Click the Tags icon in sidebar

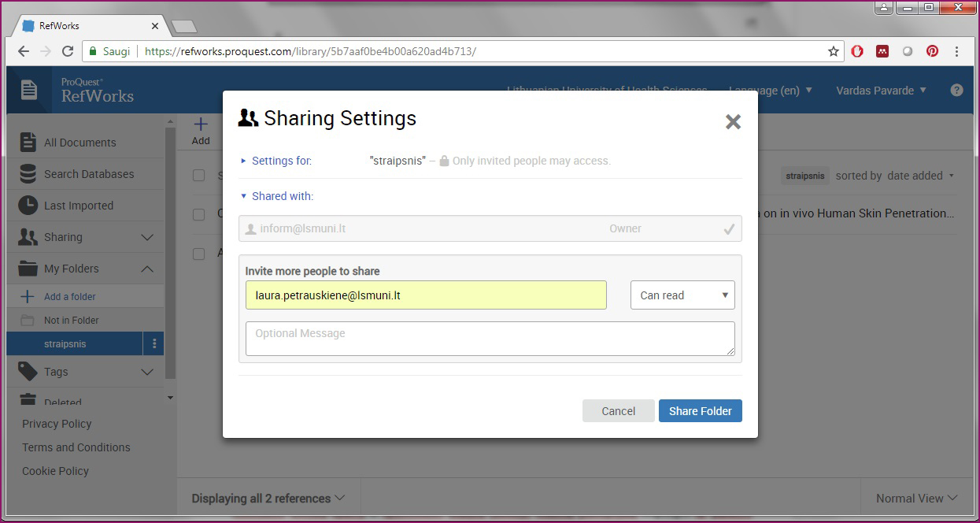click(28, 372)
